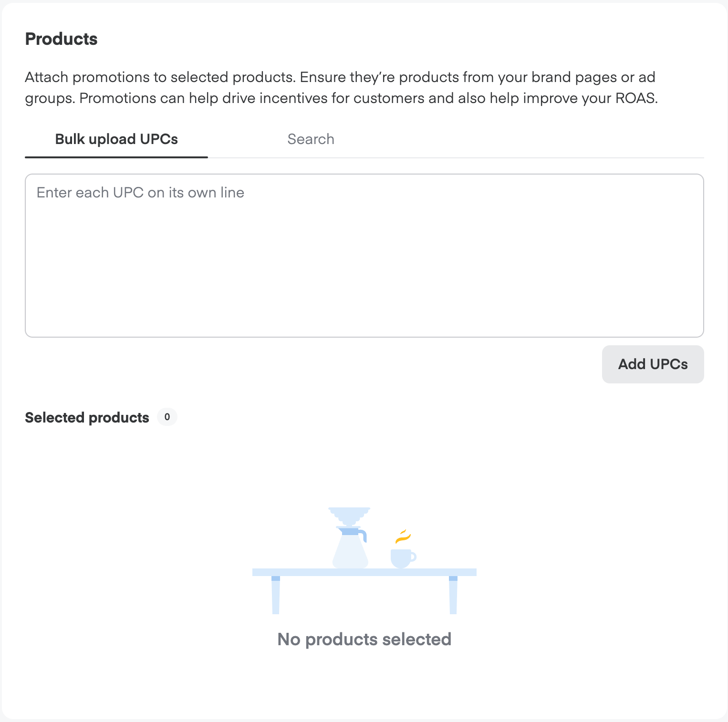Click the placeholder text about entering UPCs
Viewport: 728px width, 722px height.
click(x=140, y=192)
